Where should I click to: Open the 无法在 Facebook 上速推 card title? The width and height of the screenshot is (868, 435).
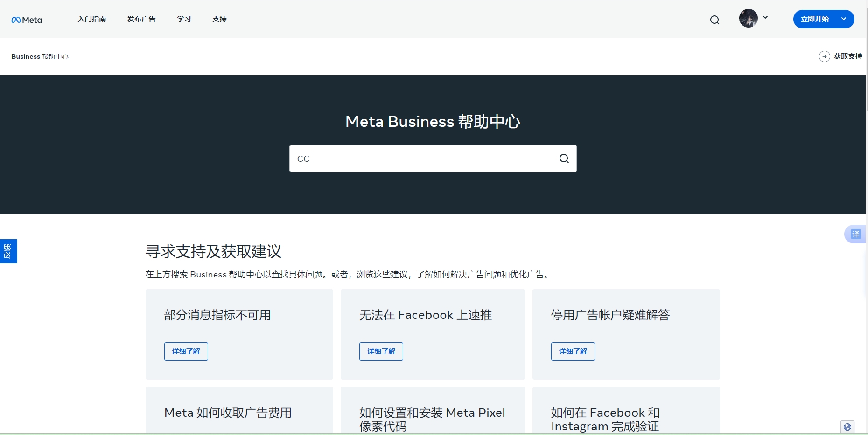(x=426, y=315)
